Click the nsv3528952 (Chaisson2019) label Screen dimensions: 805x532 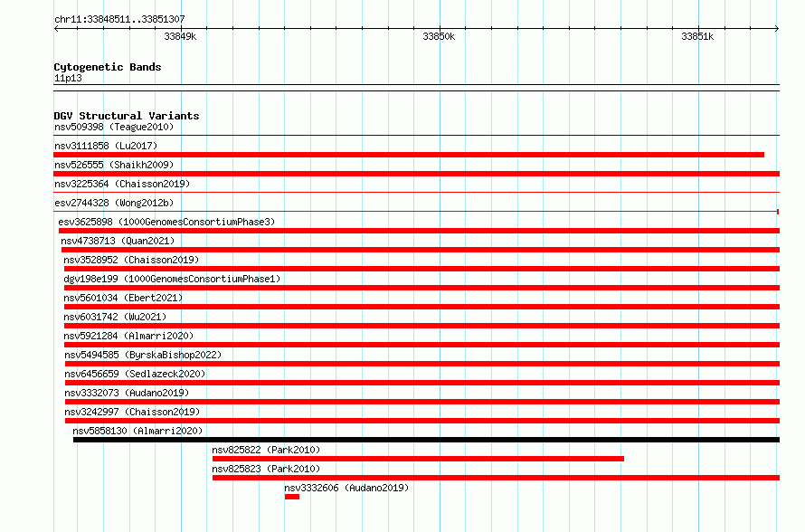131,260
